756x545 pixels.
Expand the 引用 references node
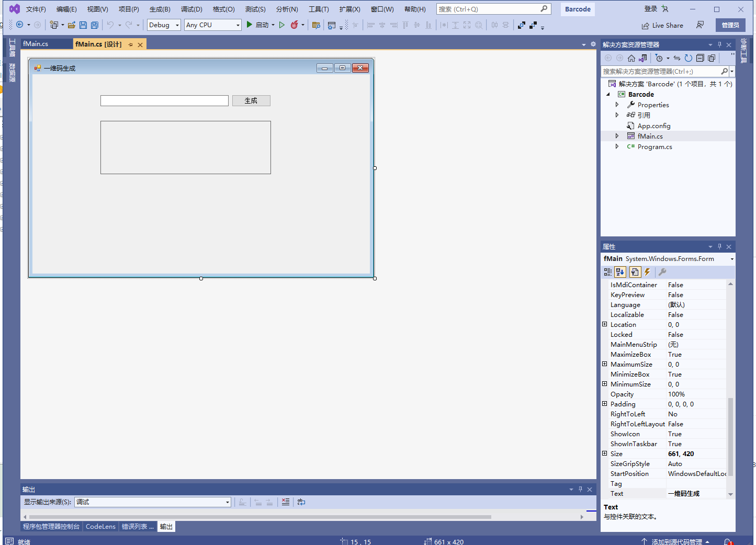tap(617, 115)
